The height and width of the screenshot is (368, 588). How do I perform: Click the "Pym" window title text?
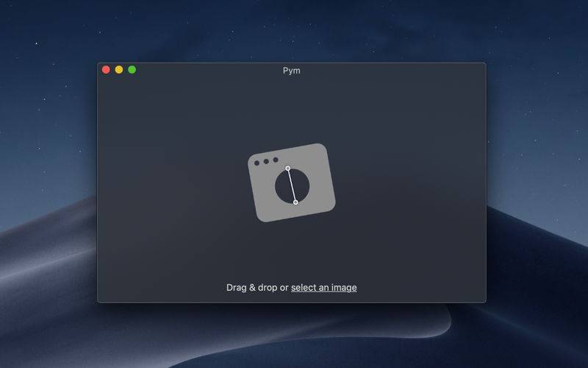[x=291, y=71]
